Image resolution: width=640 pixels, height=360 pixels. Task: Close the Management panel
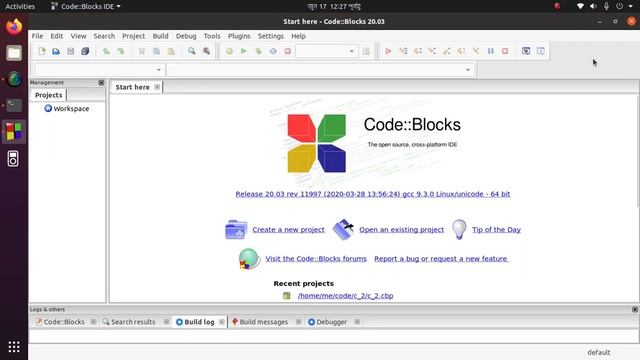click(x=101, y=82)
